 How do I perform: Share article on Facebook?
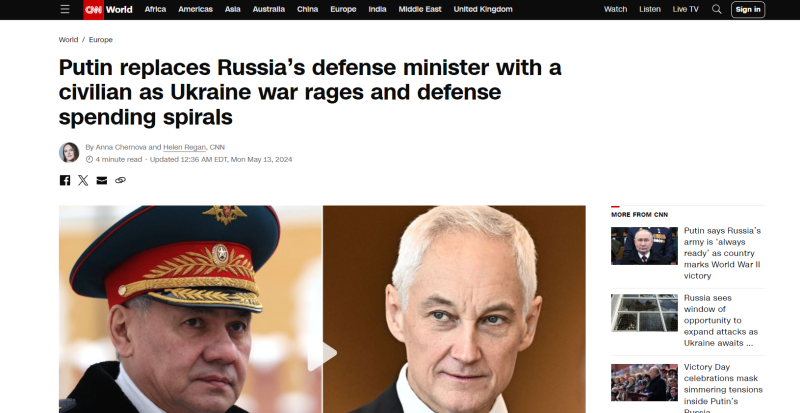click(65, 180)
